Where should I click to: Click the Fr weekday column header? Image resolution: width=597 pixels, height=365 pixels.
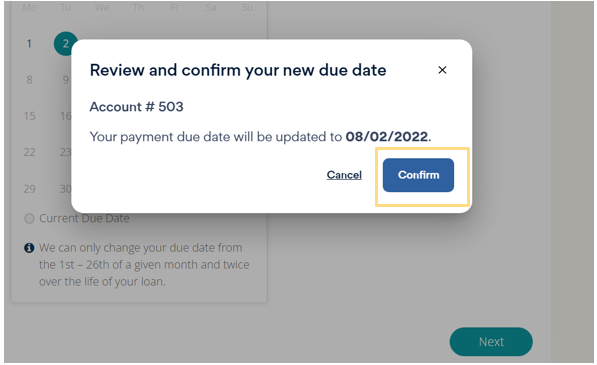[174, 7]
